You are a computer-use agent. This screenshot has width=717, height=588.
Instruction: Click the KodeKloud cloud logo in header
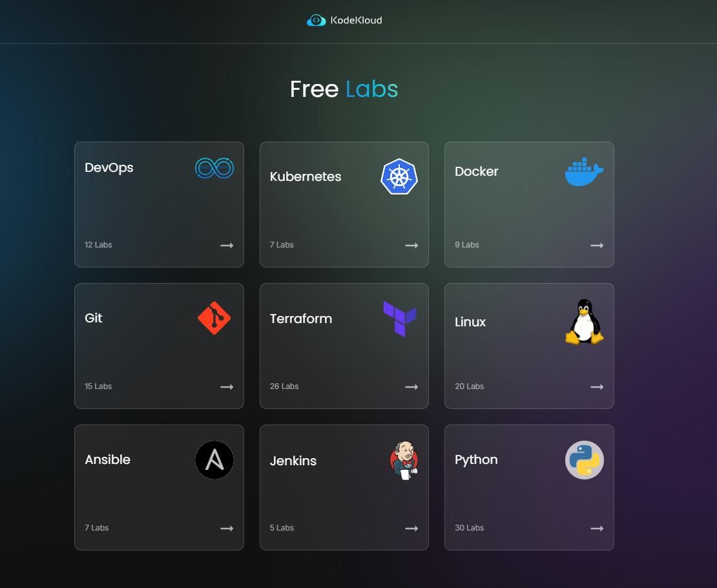pyautogui.click(x=316, y=21)
